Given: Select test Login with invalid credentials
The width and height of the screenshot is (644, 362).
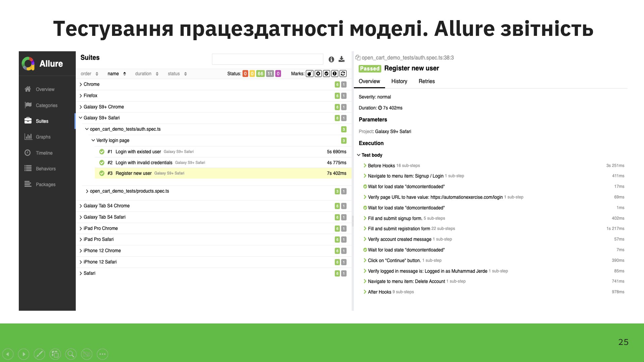Looking at the screenshot, I should (144, 163).
